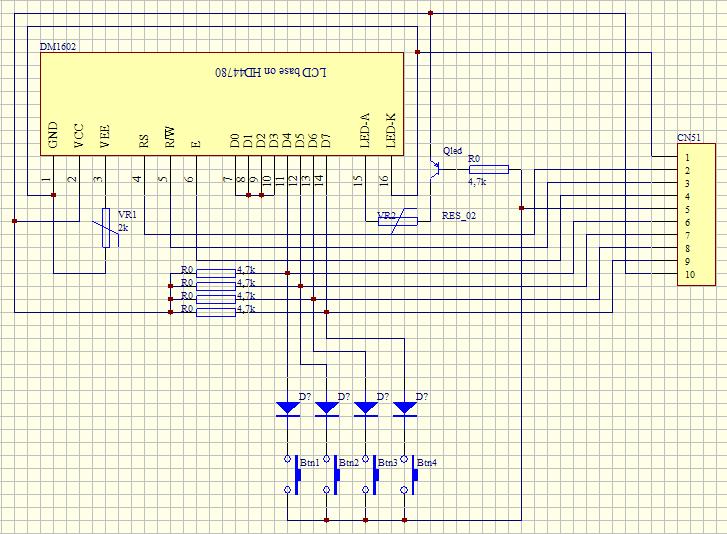Click the LED-K pin label
Image resolution: width=727 pixels, height=534 pixels.
point(391,131)
